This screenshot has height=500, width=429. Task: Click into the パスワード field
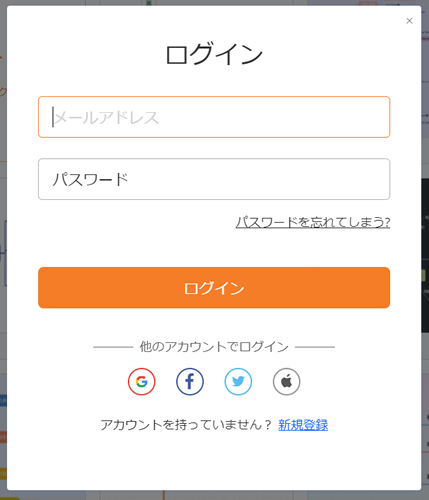click(x=214, y=179)
